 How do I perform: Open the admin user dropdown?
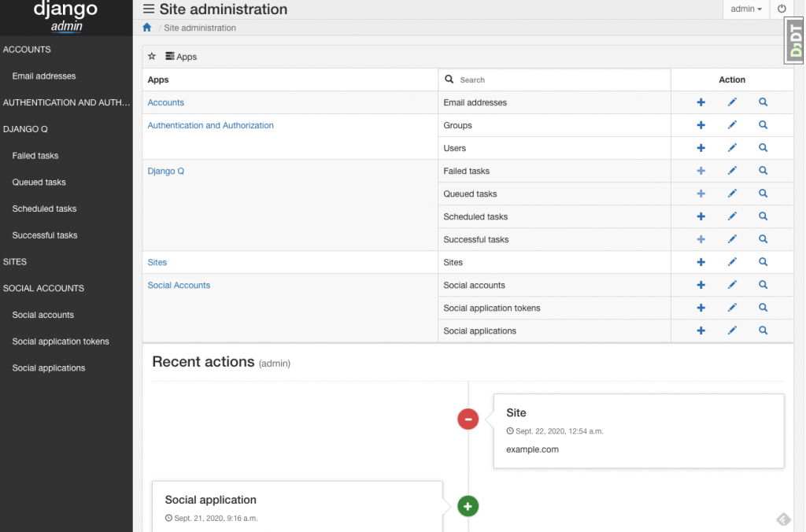[746, 9]
